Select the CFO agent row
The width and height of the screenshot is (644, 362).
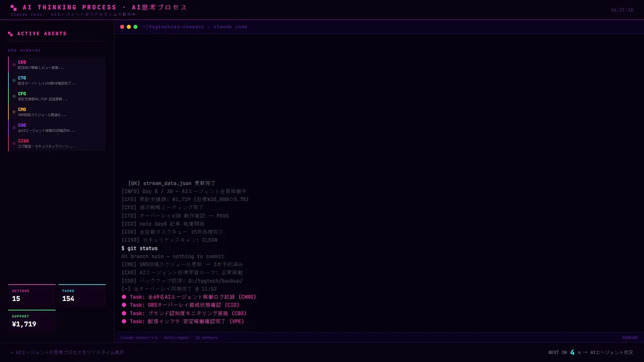(x=57, y=96)
